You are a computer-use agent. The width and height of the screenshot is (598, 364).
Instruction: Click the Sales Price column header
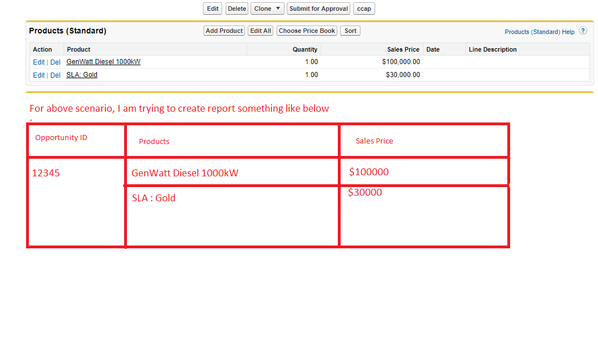click(403, 49)
